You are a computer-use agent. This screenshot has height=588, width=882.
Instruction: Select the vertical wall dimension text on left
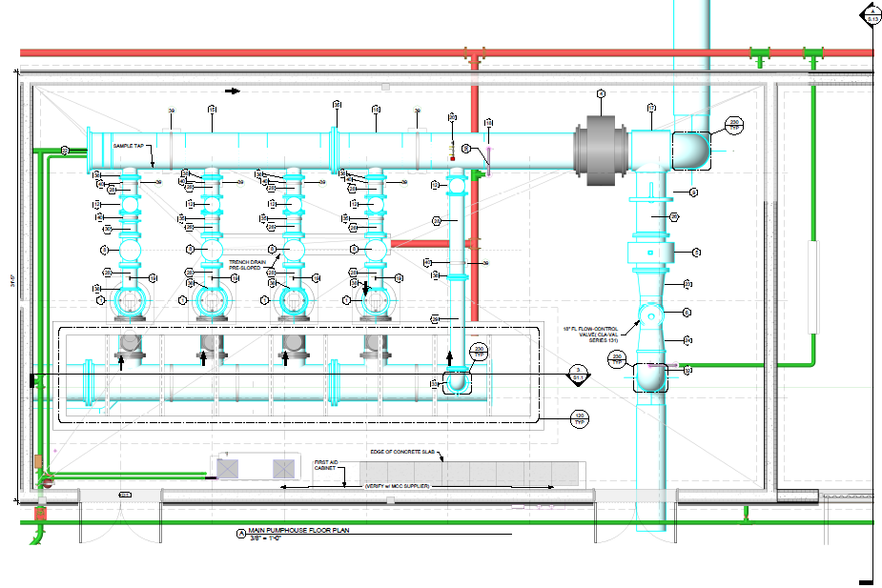tap(11, 281)
